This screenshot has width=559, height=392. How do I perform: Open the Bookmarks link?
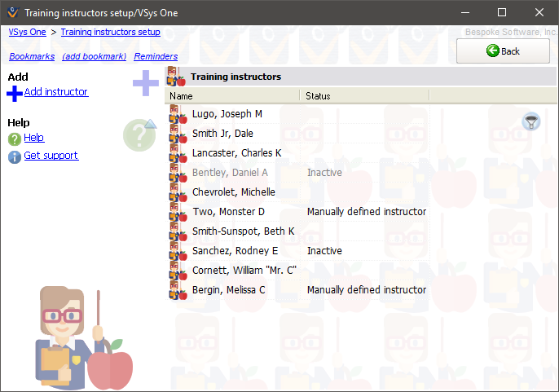tap(32, 56)
